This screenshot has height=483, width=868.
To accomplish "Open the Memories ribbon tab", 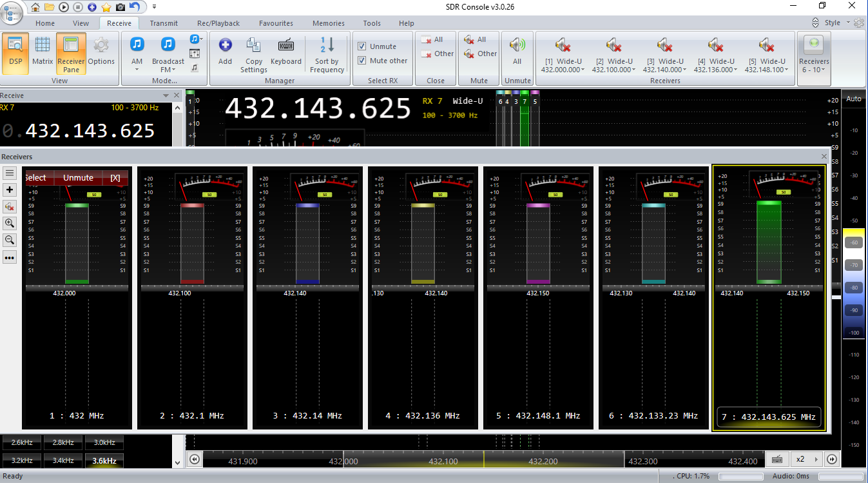I will 328,23.
